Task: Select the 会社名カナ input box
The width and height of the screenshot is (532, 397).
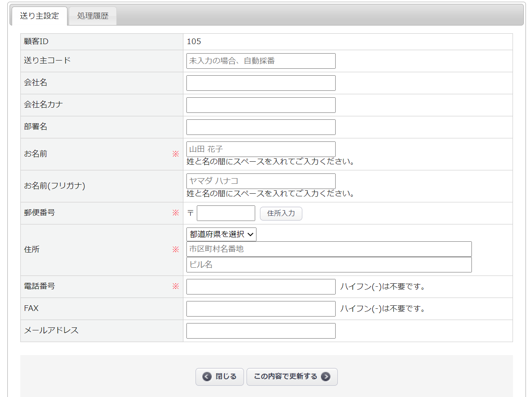Action: (261, 105)
